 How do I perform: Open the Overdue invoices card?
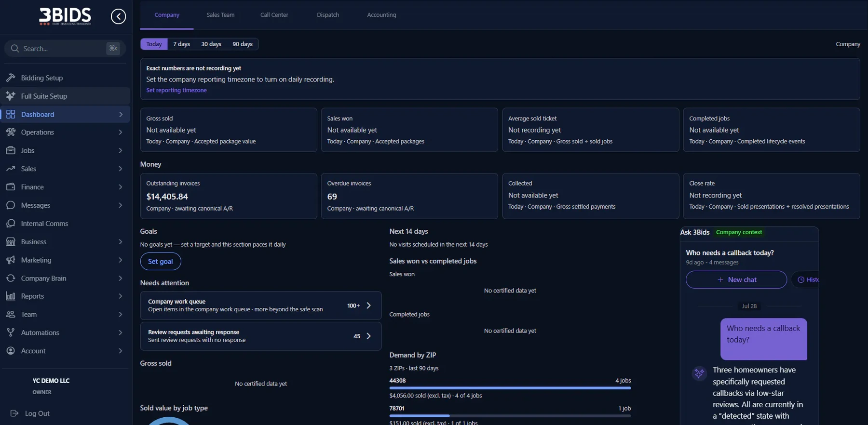pyautogui.click(x=409, y=196)
